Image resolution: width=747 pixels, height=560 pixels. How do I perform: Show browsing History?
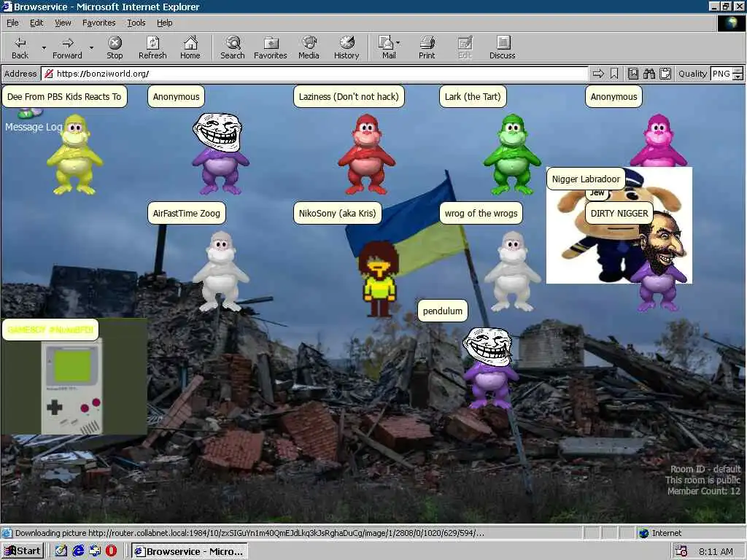tap(347, 47)
